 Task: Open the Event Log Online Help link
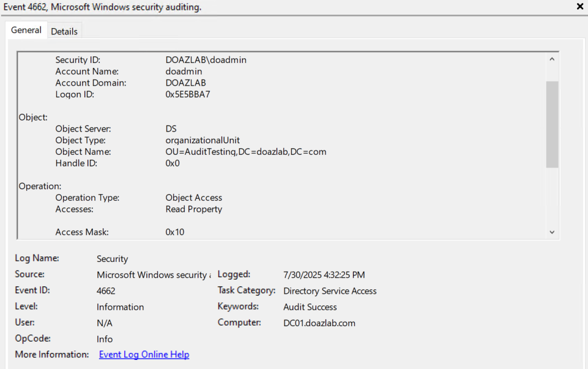(144, 354)
